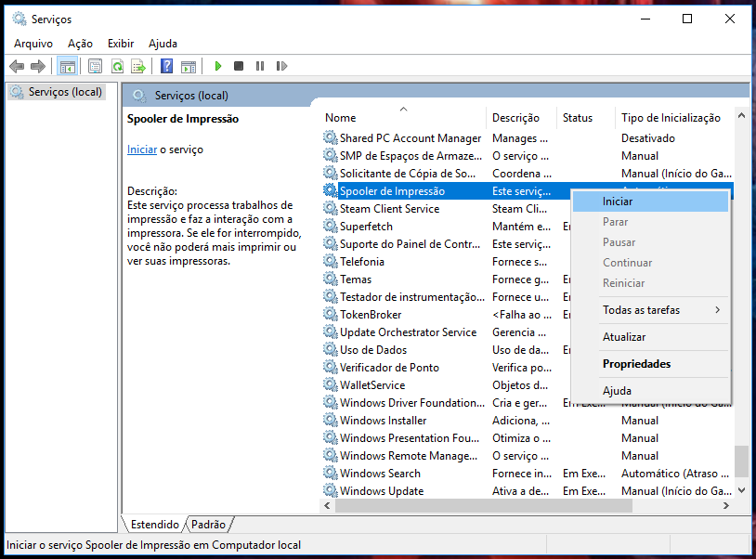Select Testador de instrumentação row
756x559 pixels.
[x=447, y=297]
